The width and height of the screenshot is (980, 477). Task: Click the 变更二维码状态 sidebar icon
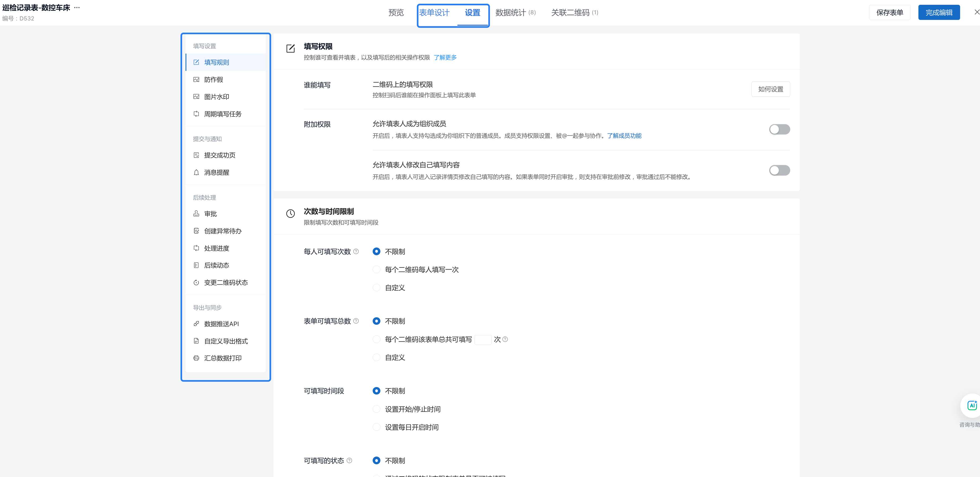coord(196,282)
